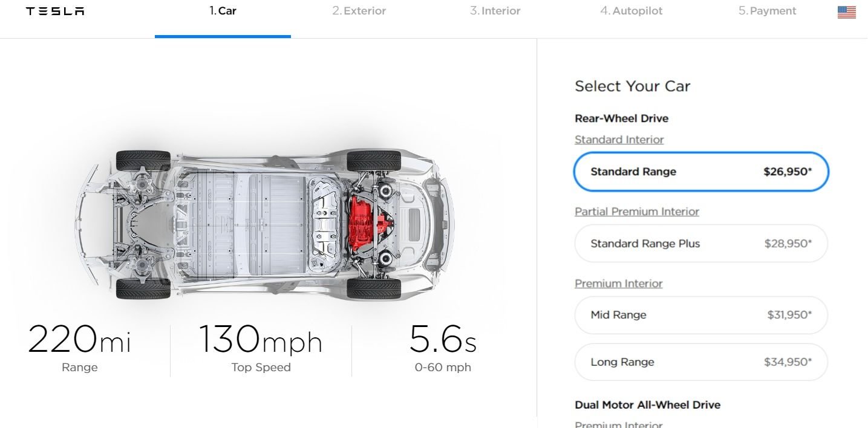Select the Standard Range option

700,172
